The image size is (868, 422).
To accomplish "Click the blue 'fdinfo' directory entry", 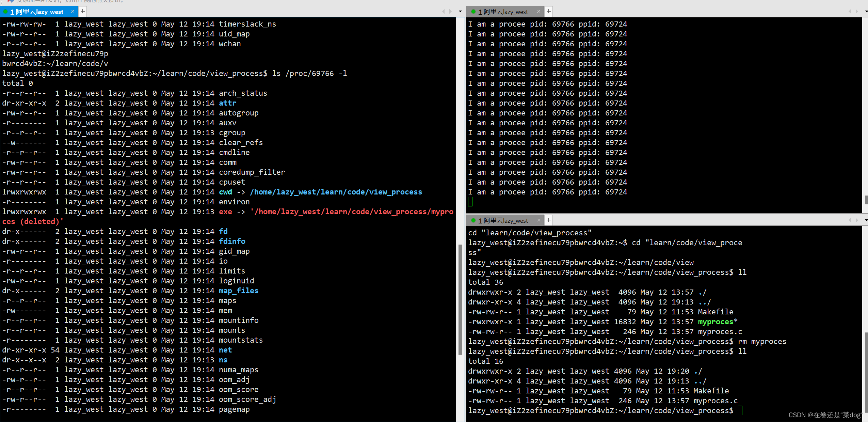I will 232,241.
